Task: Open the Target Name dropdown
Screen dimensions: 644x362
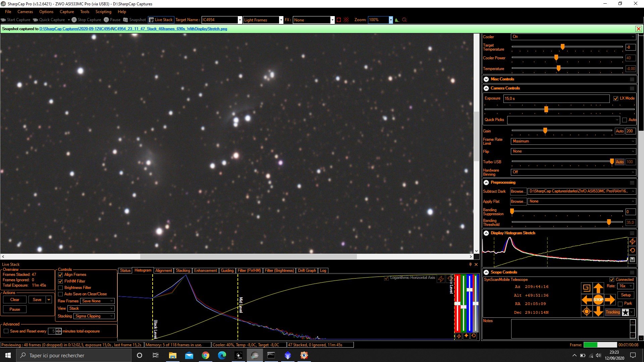Action: click(239, 20)
